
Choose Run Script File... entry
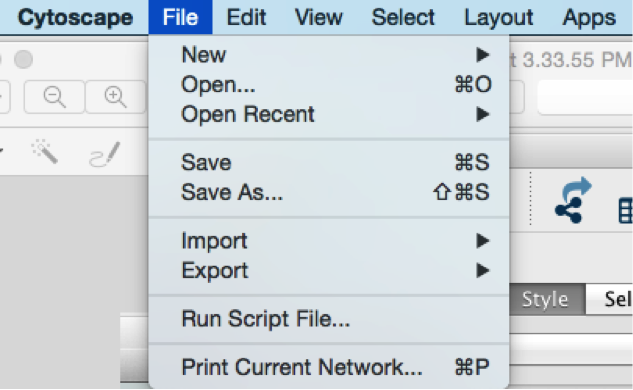(x=329, y=319)
